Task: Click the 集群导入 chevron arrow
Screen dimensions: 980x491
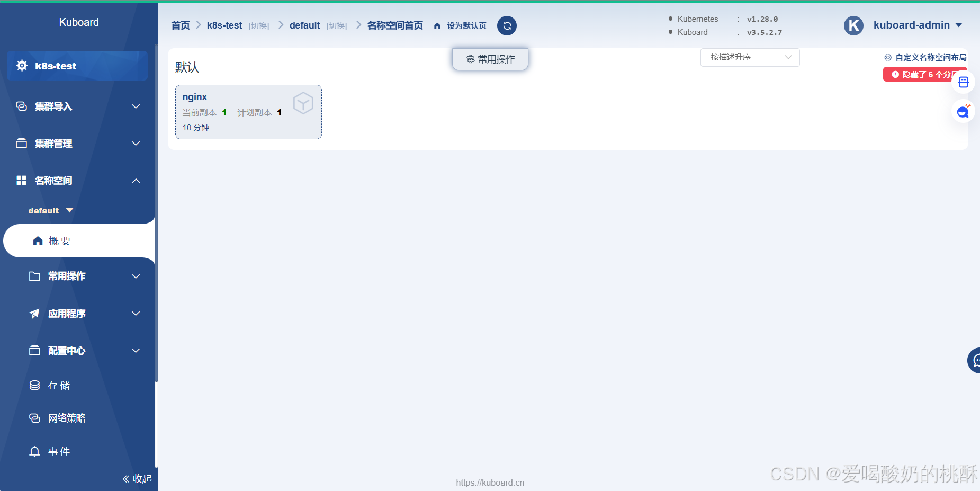Action: coord(136,106)
